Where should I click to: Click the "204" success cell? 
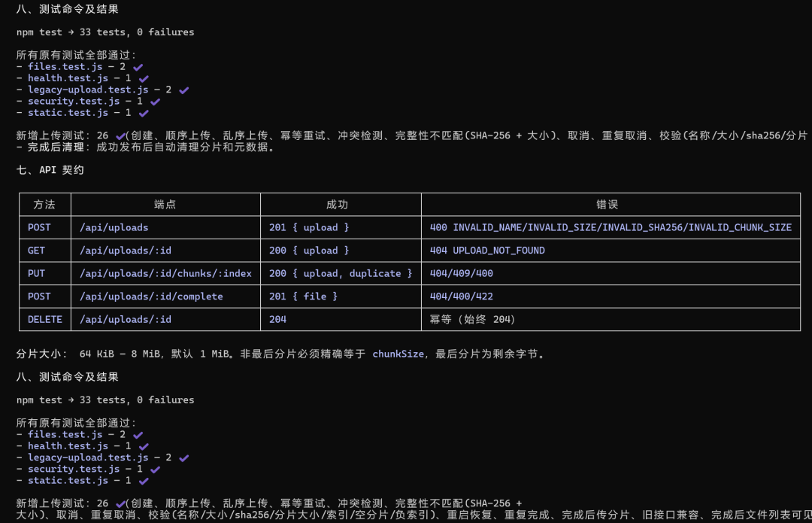point(341,319)
